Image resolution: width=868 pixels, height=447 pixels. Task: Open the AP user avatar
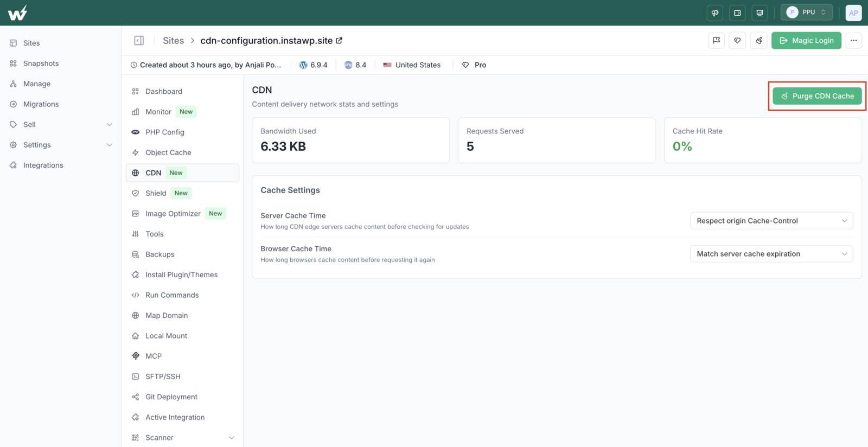coord(853,12)
